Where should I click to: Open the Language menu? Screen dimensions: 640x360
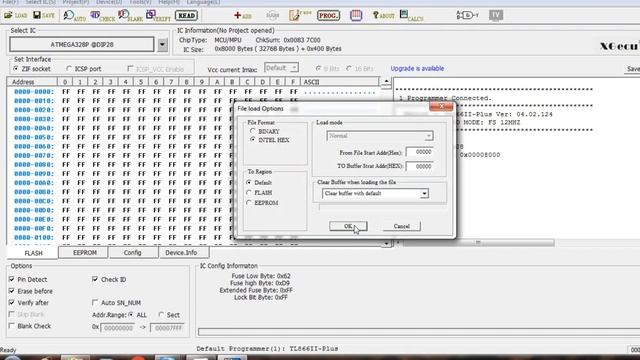203,2
